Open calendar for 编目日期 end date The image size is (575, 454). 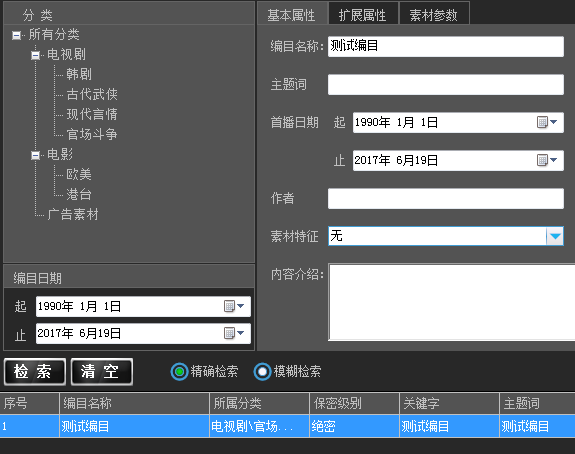point(234,333)
